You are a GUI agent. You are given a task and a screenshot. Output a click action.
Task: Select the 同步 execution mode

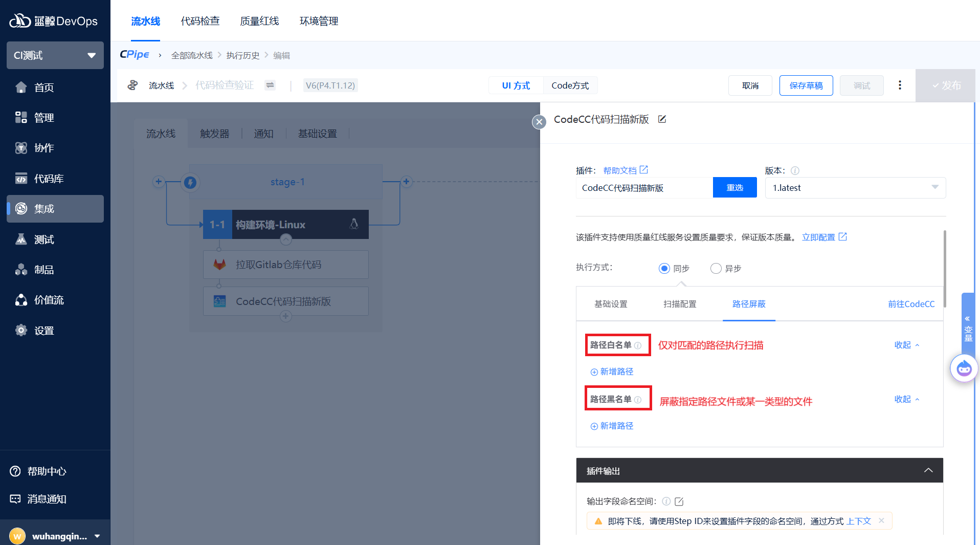pos(664,269)
